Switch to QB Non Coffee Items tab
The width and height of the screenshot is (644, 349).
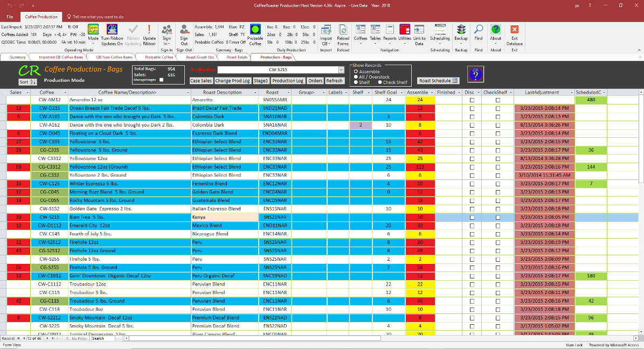[114, 57]
